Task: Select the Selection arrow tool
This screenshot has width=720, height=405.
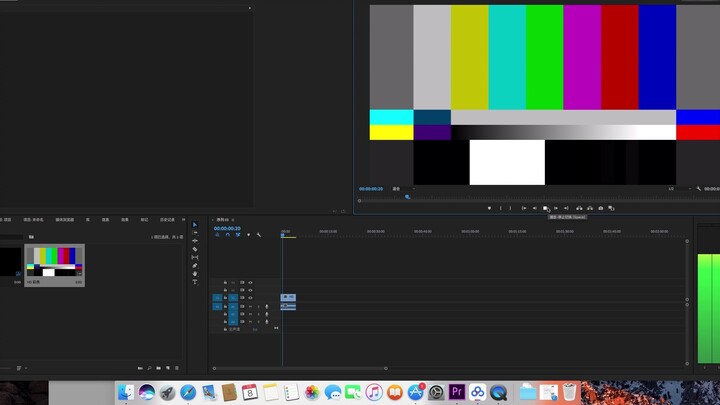Action: [195, 225]
